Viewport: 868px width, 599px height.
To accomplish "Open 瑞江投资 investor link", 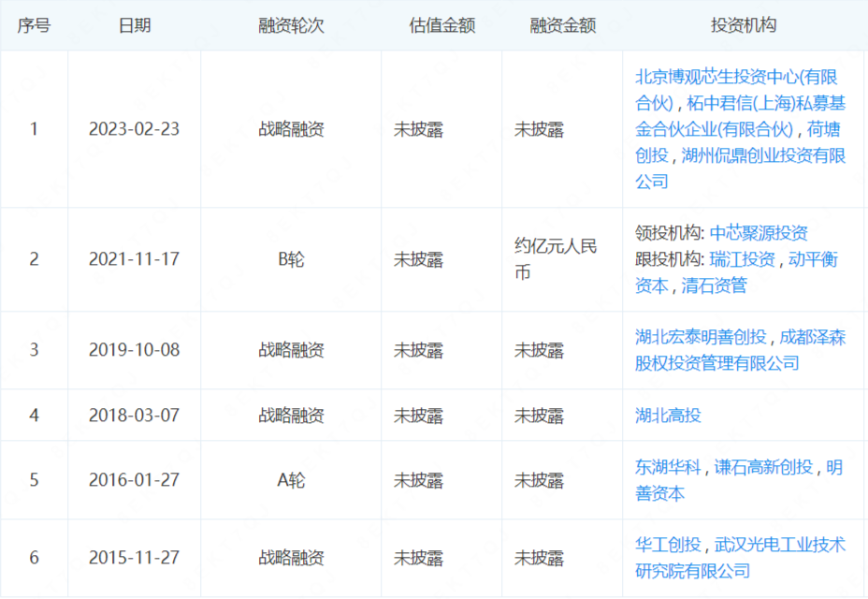I will 743,258.
